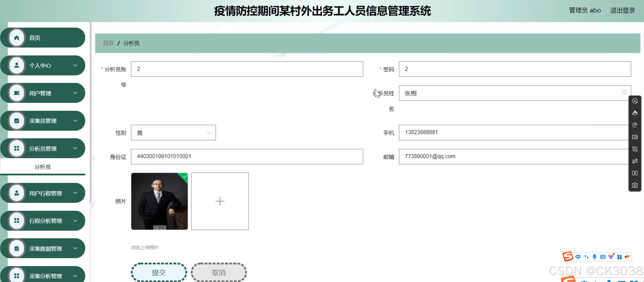644x282 pixels.
Task: Toggle Sogou Chinese/English input mode (中)
Action: click(578, 257)
